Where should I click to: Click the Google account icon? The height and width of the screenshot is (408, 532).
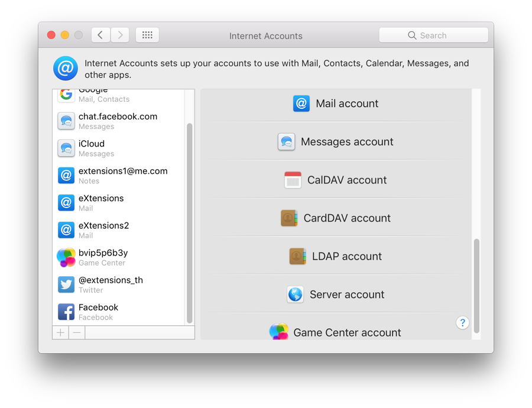[x=66, y=95]
